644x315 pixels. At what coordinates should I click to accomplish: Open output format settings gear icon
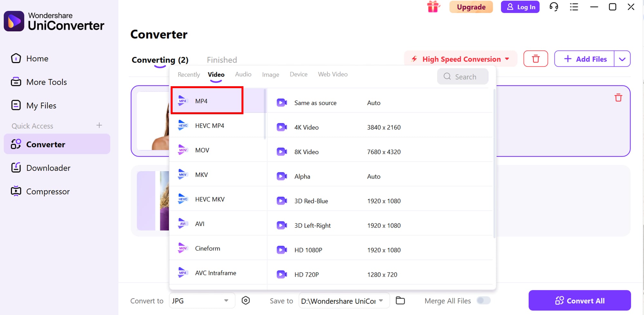pos(246,301)
